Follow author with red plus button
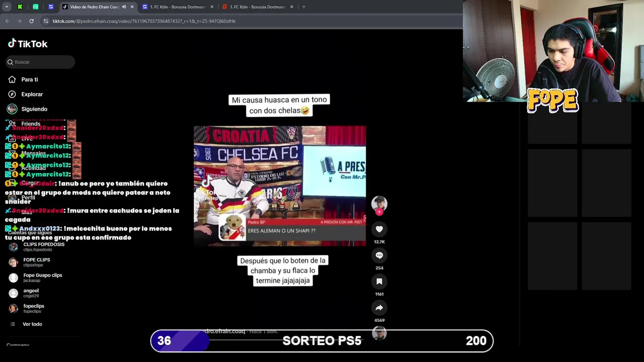The width and height of the screenshot is (644, 362). pyautogui.click(x=379, y=212)
